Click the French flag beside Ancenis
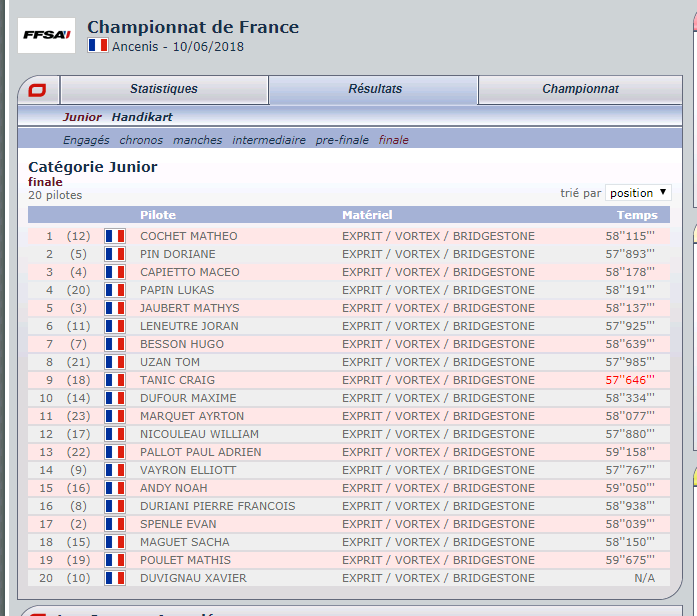This screenshot has height=616, width=697. coord(97,46)
